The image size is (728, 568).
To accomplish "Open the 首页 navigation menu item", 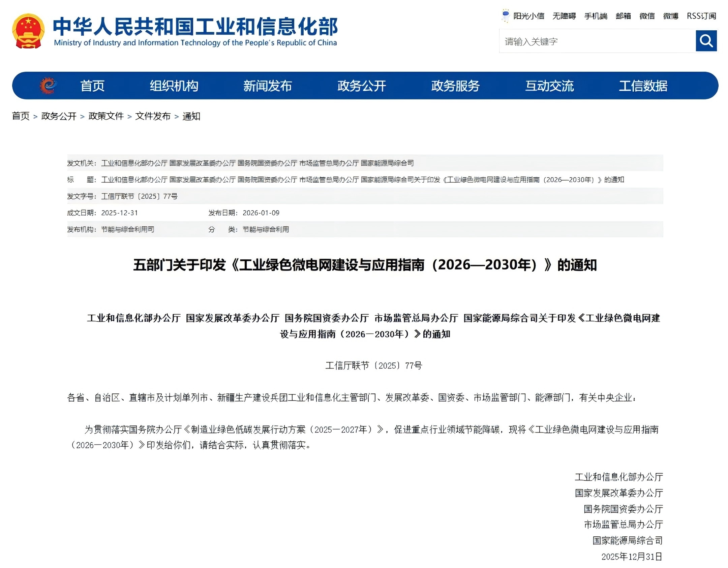I will click(92, 86).
